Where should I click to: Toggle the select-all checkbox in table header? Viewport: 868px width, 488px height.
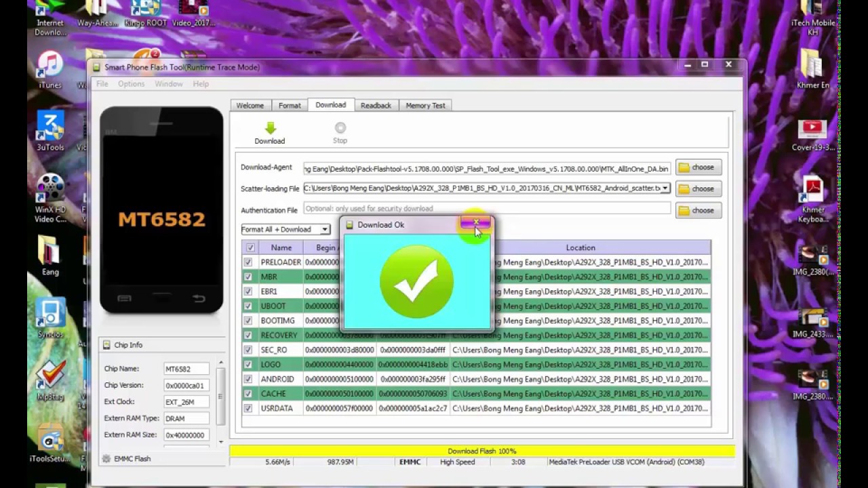pos(250,248)
